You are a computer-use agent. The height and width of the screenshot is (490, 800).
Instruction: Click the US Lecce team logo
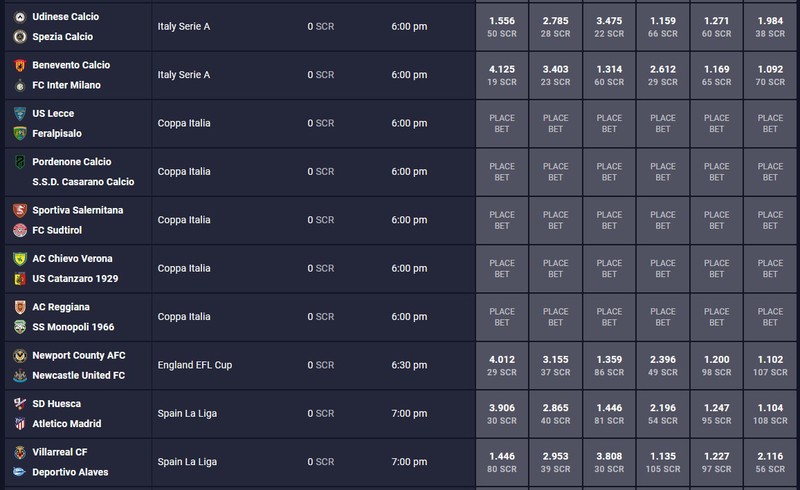coord(20,113)
